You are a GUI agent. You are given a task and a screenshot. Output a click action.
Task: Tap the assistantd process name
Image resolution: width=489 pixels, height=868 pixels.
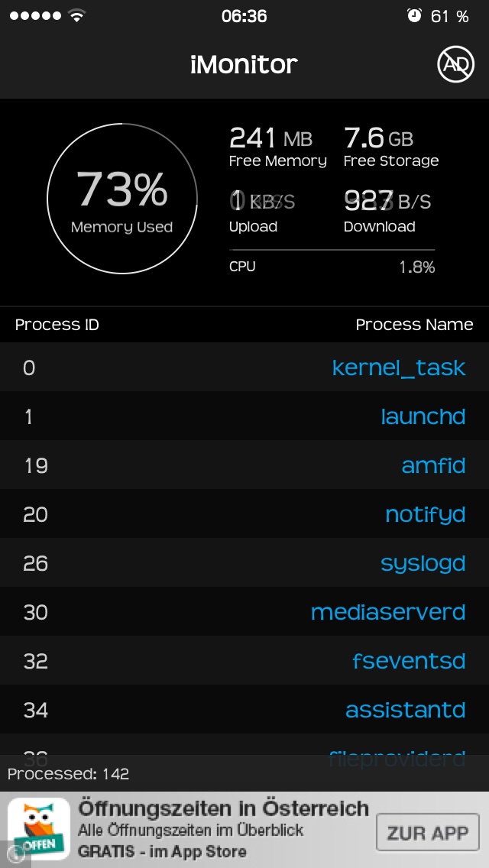(405, 710)
